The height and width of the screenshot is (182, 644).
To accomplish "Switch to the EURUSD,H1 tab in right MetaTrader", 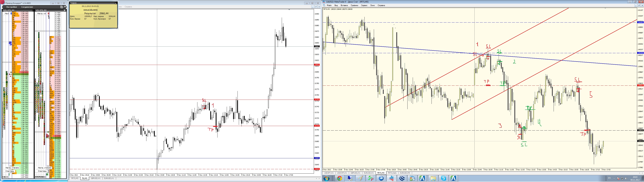I will (x=369, y=173).
